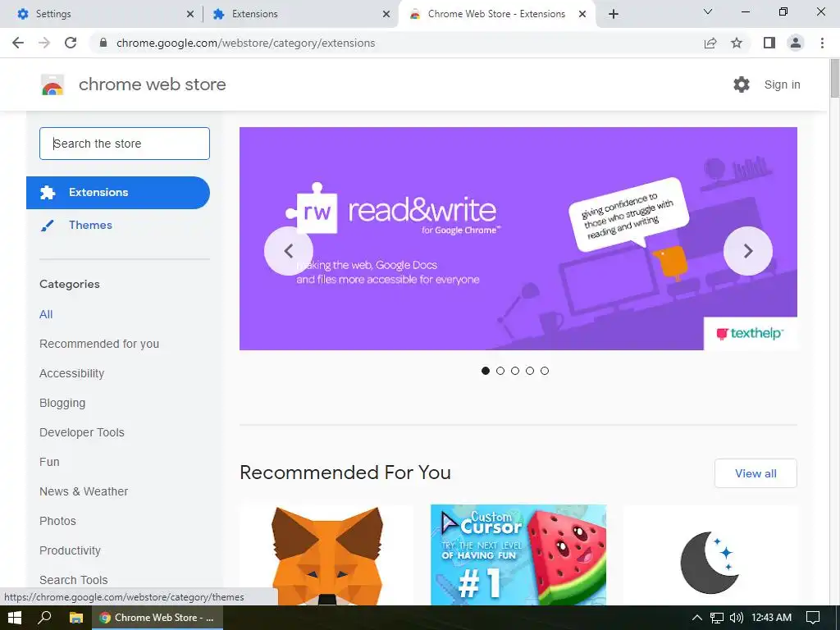Choose Recommended for you category
Image resolution: width=840 pixels, height=630 pixels.
pos(99,344)
